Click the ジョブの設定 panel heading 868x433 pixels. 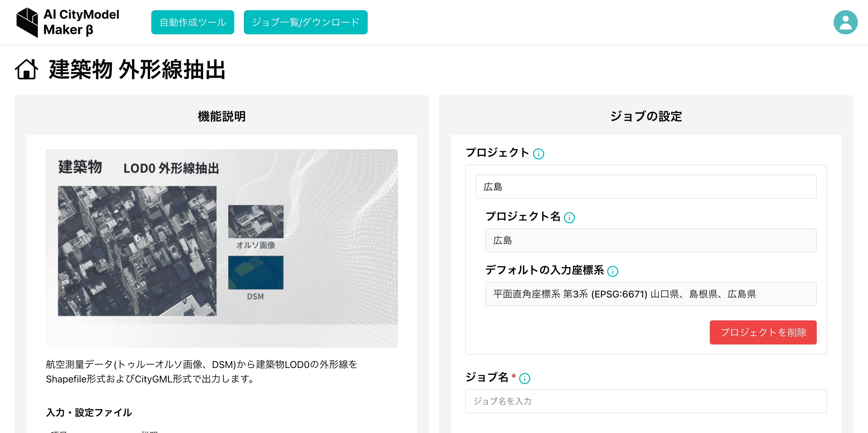click(x=646, y=117)
